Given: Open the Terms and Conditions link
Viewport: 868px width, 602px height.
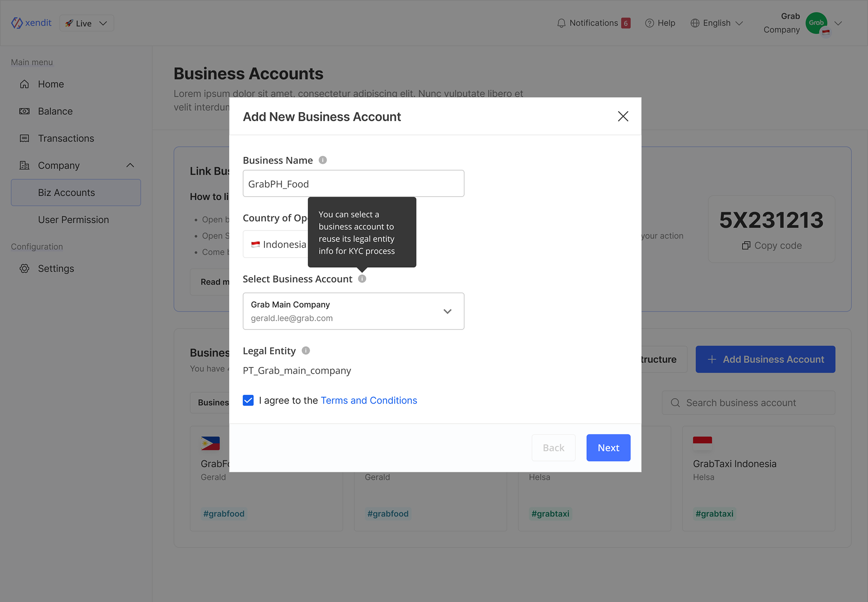Looking at the screenshot, I should point(368,400).
